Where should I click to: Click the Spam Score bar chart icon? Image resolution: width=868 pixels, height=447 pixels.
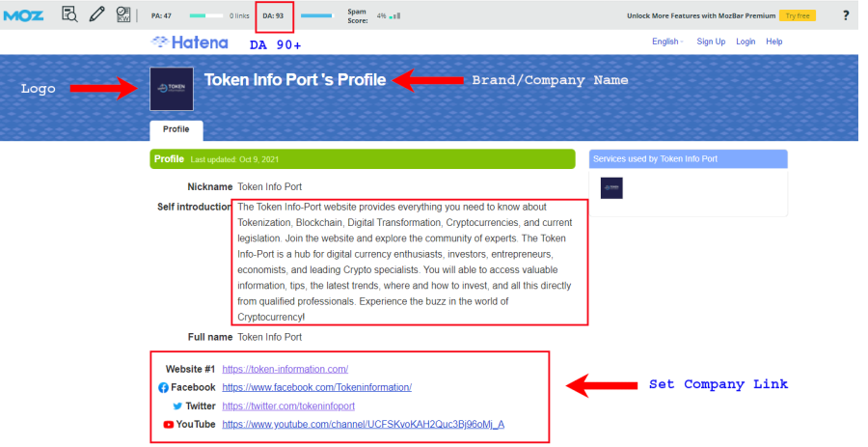394,16
